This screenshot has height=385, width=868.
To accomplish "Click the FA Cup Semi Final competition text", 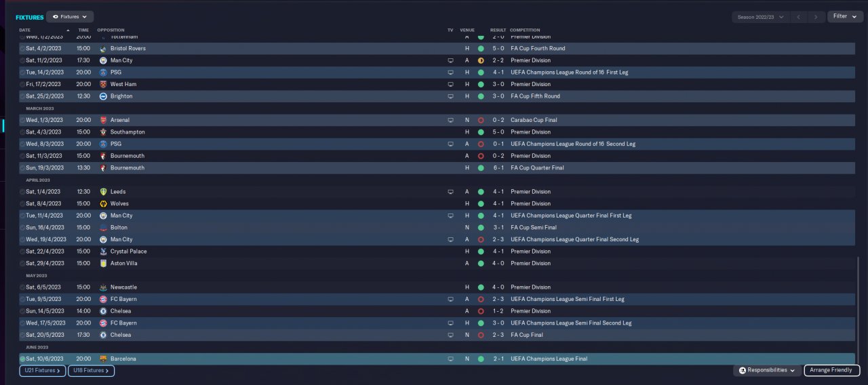I will coord(534,228).
